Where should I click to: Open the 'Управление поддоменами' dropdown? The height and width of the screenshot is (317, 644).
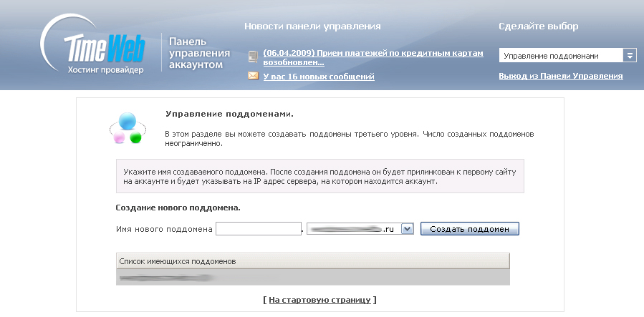click(567, 56)
